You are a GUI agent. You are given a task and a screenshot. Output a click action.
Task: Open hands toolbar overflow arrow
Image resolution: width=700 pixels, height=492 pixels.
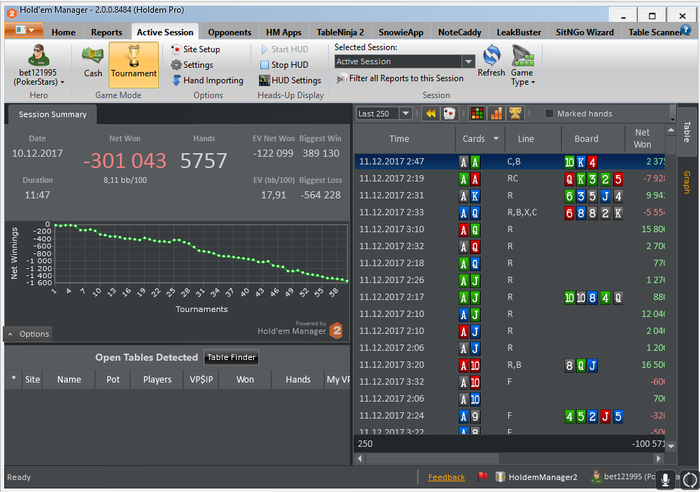coord(672,114)
